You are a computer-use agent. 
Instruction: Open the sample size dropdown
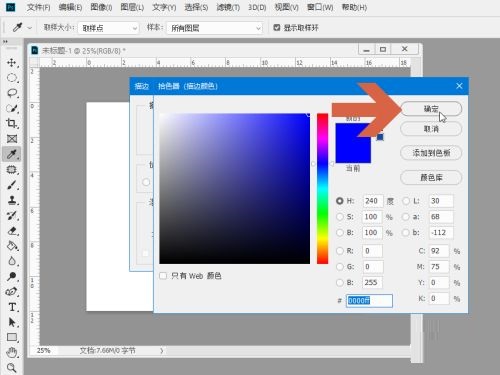tap(108, 28)
